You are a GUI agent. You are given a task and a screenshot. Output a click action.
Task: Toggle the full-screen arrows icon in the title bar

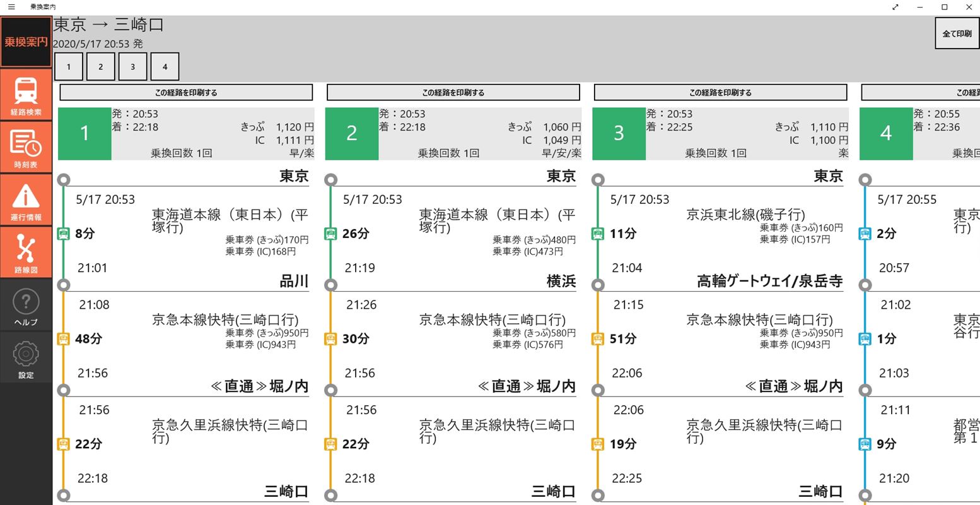coord(895,7)
